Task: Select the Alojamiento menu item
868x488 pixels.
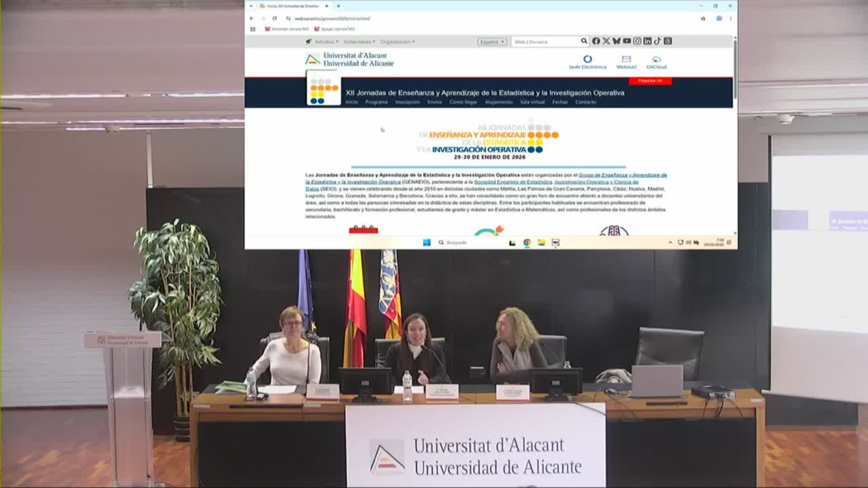Action: (499, 102)
